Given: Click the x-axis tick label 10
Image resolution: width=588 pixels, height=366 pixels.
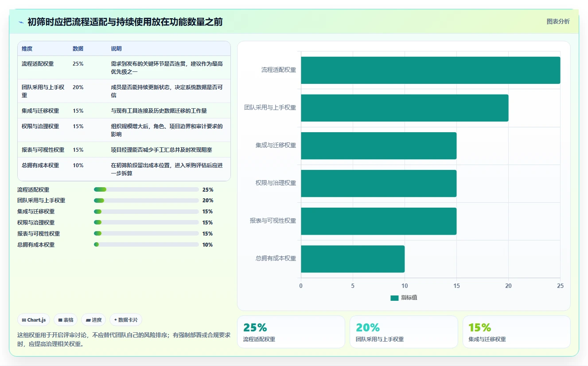Looking at the screenshot, I should [x=405, y=286].
